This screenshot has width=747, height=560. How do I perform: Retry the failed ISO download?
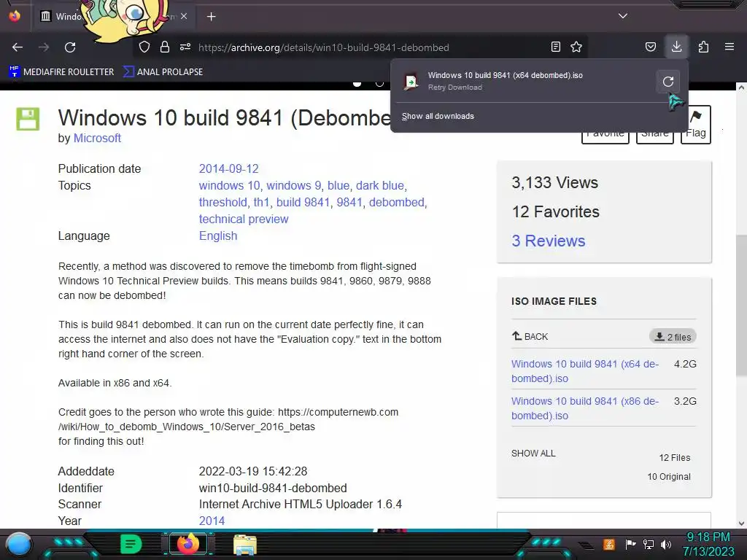click(x=668, y=82)
